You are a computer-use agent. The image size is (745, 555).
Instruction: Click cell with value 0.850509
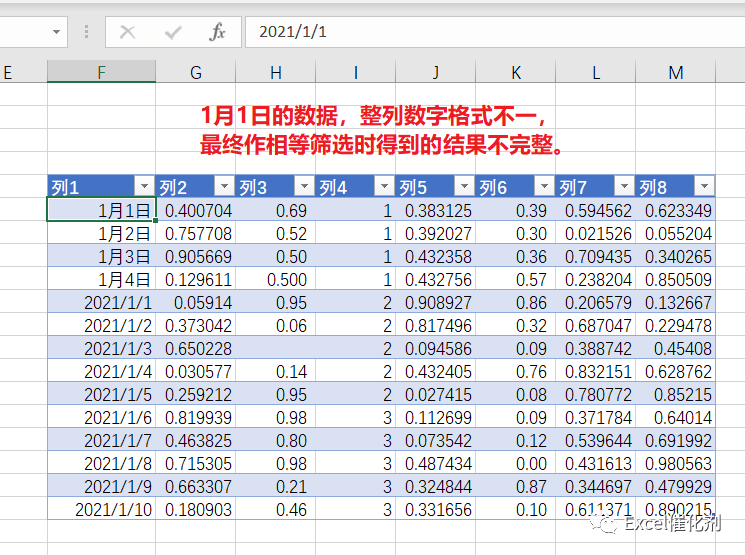tap(676, 278)
